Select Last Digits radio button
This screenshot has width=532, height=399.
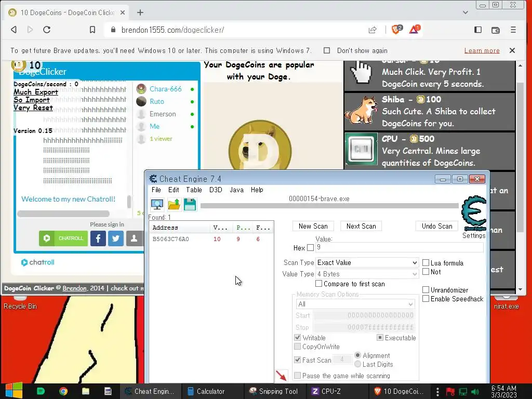357,364
